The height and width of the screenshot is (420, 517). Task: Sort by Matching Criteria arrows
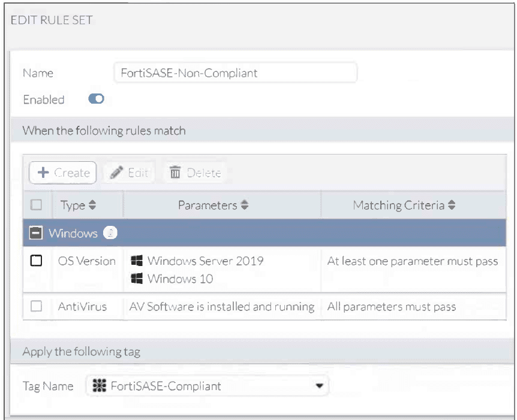(452, 205)
